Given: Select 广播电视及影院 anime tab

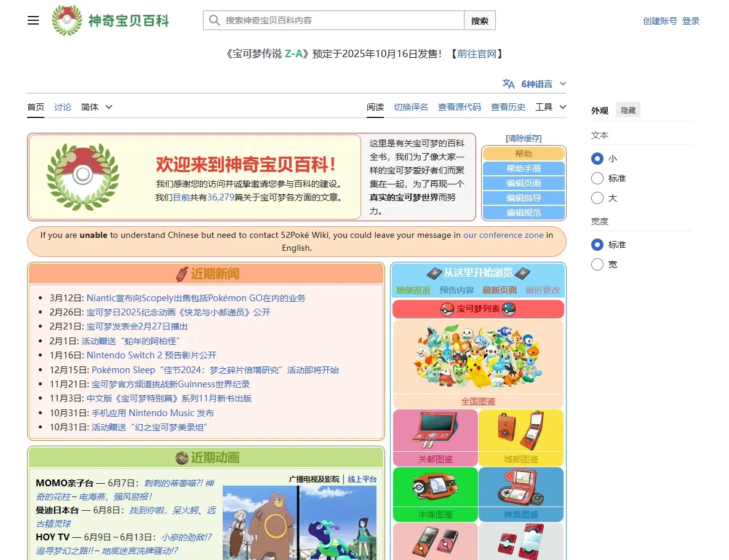Looking at the screenshot, I should click(314, 479).
